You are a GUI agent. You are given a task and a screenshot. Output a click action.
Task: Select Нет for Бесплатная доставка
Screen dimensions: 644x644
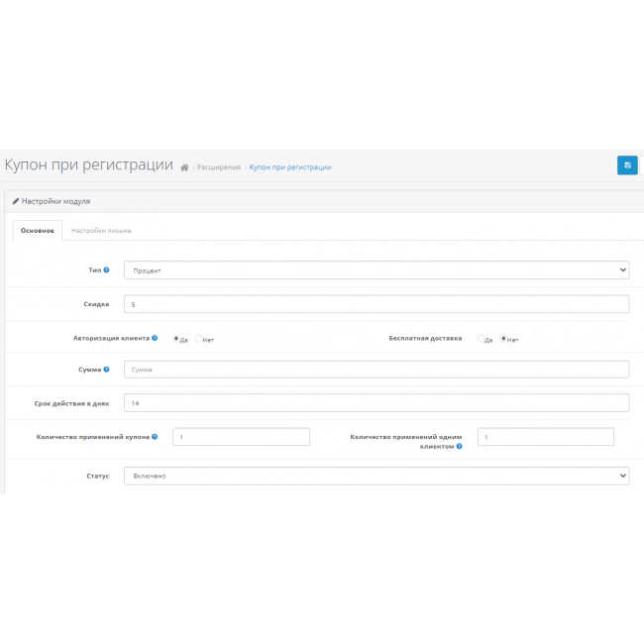[x=503, y=339]
